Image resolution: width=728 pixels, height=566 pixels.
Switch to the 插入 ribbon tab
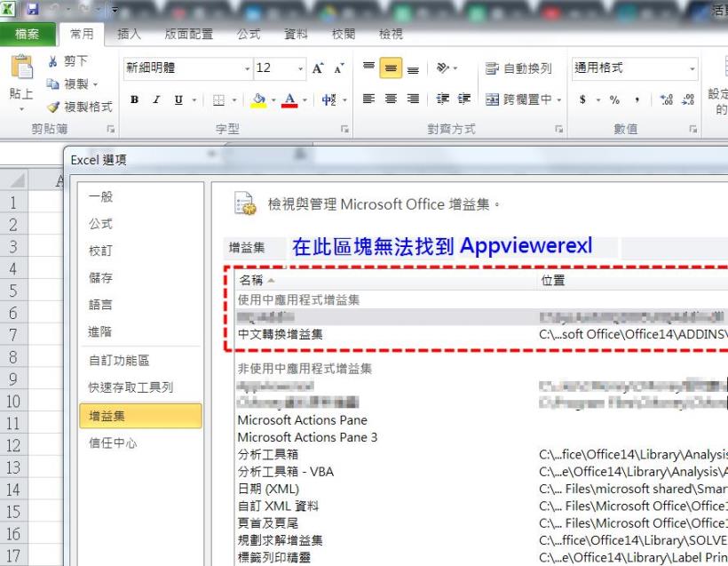coord(129,34)
